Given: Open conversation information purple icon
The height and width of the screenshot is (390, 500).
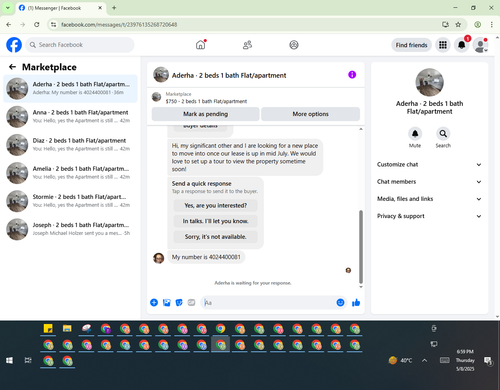Looking at the screenshot, I should click(x=352, y=75).
